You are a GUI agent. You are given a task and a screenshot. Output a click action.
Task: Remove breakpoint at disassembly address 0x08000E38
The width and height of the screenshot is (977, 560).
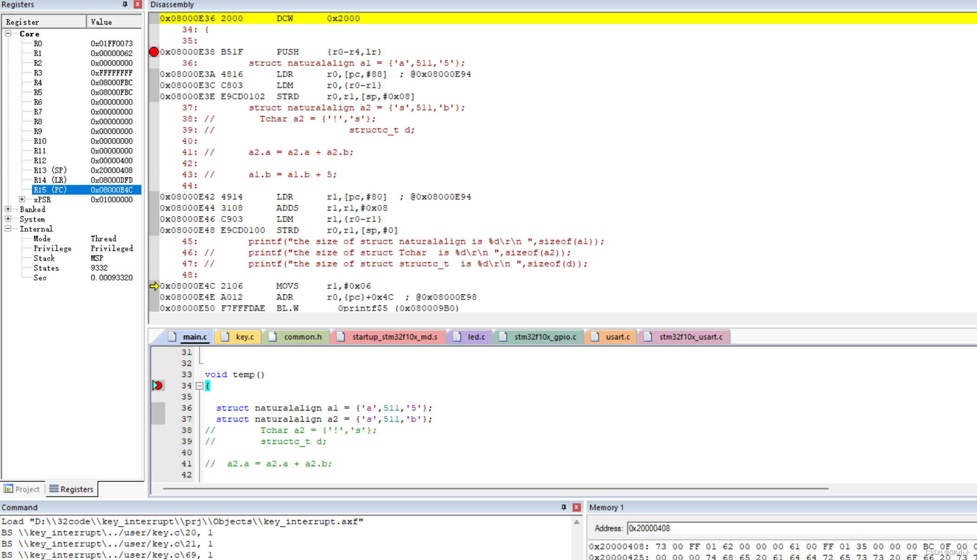pyautogui.click(x=154, y=52)
